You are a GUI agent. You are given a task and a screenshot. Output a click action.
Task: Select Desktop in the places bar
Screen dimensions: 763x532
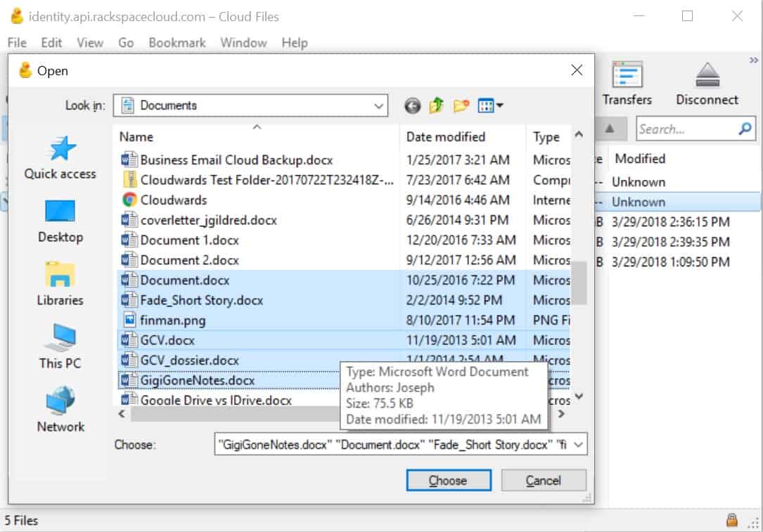(x=60, y=221)
